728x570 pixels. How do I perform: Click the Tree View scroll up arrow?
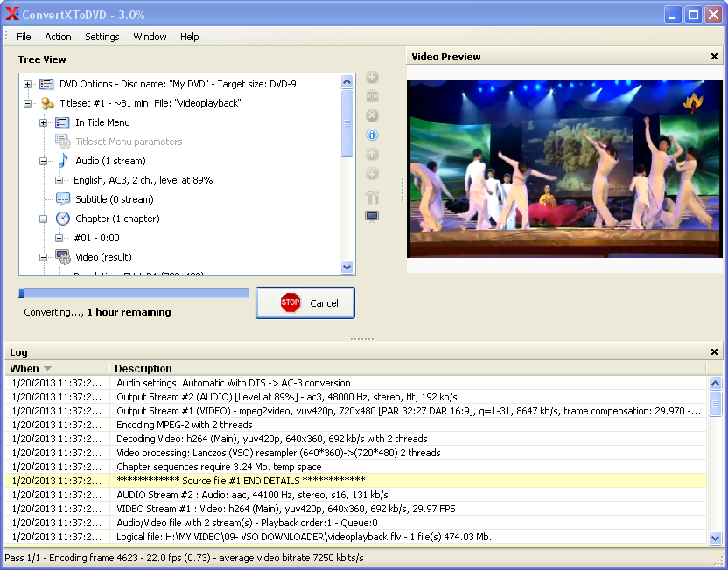(x=346, y=82)
